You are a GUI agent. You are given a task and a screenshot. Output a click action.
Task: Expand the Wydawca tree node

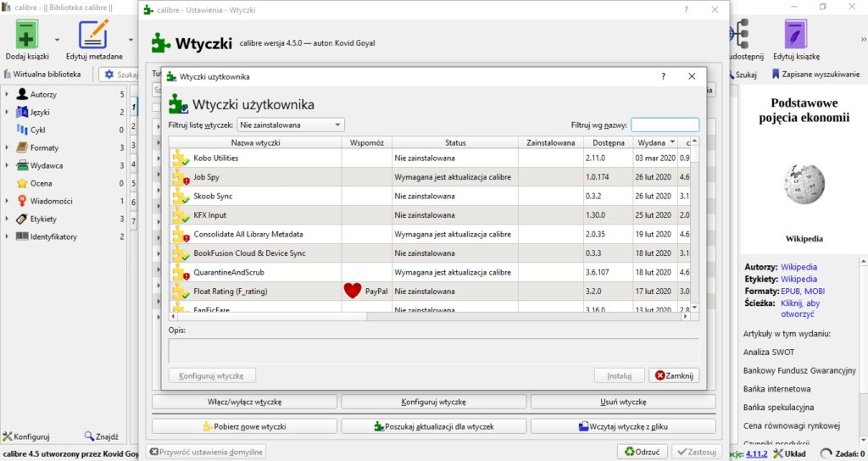(7, 165)
